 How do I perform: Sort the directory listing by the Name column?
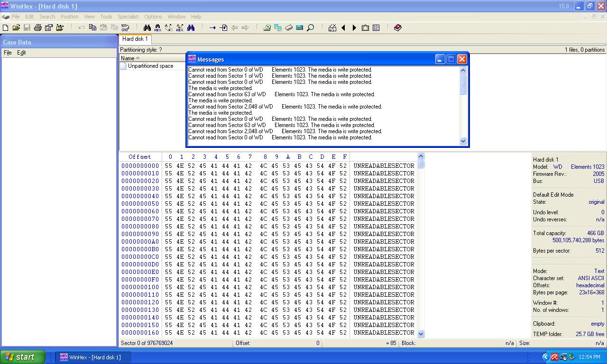coord(128,58)
